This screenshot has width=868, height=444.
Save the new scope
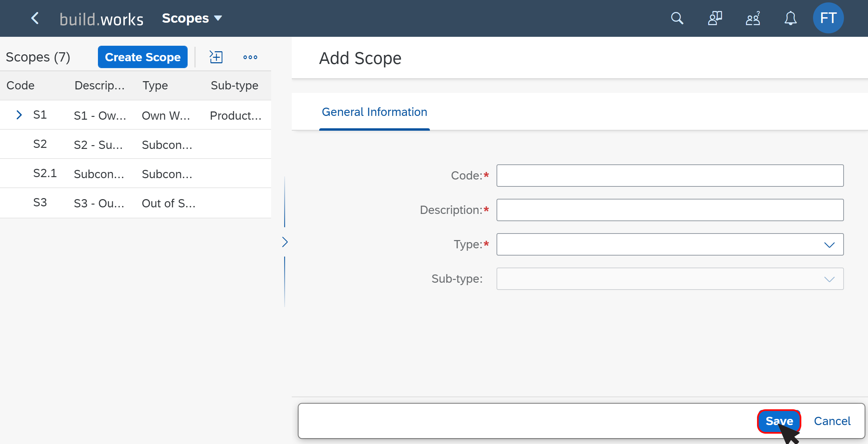779,421
